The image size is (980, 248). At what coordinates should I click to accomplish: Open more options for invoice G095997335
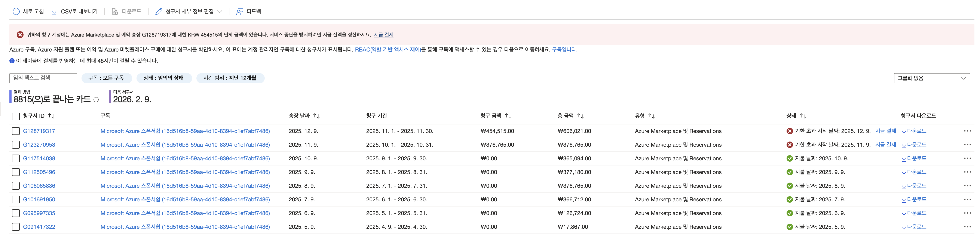point(967,213)
